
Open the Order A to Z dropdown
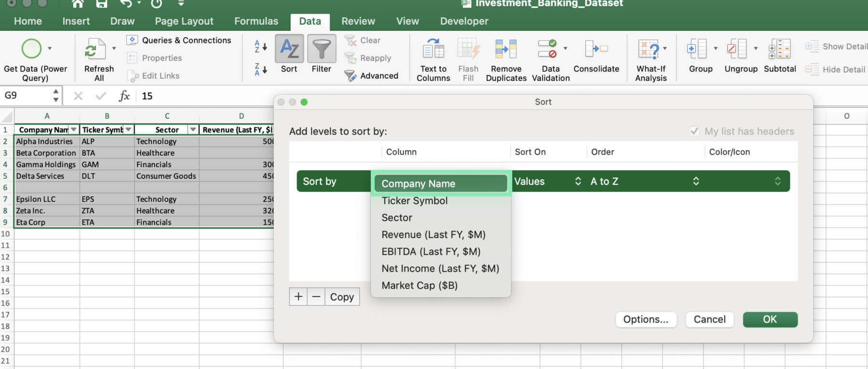645,181
